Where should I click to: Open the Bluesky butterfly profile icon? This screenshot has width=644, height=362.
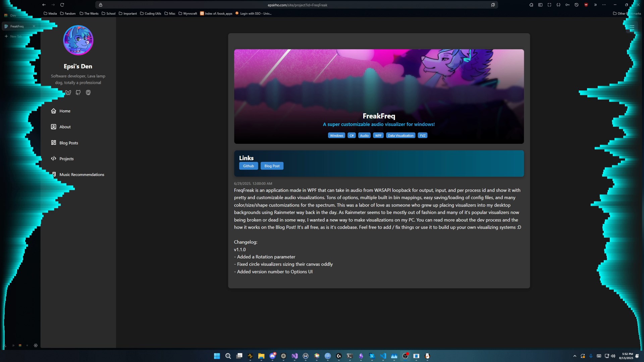click(68, 93)
